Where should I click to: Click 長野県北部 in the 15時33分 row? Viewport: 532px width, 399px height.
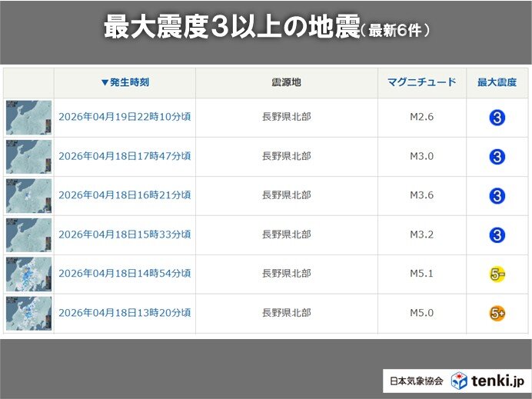tap(286, 234)
